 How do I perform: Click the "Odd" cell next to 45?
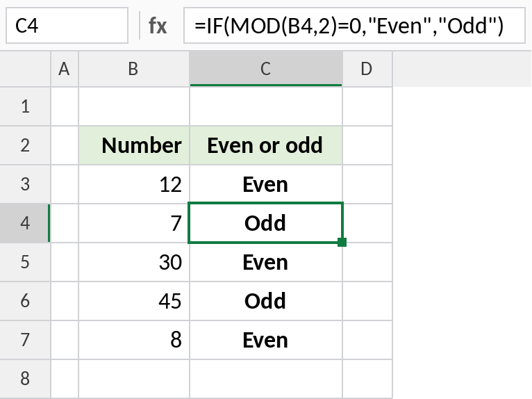(x=266, y=301)
